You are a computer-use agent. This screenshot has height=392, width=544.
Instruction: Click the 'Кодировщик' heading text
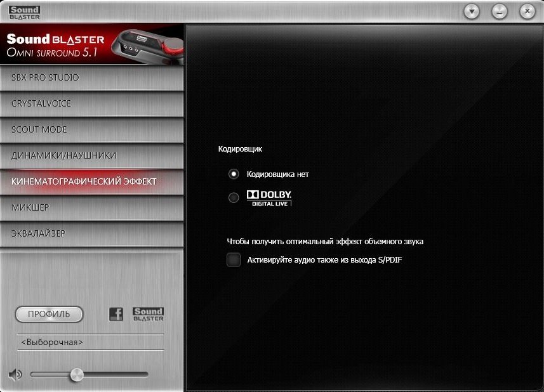(x=240, y=149)
